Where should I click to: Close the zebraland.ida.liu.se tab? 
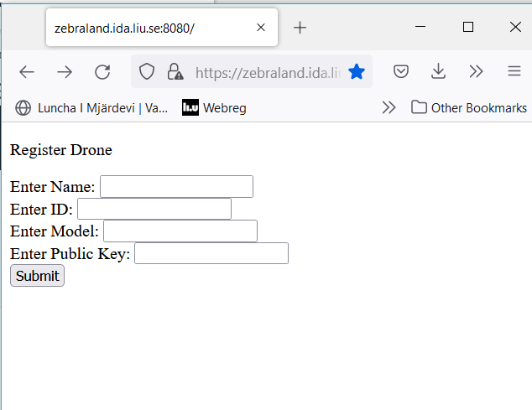(x=261, y=27)
